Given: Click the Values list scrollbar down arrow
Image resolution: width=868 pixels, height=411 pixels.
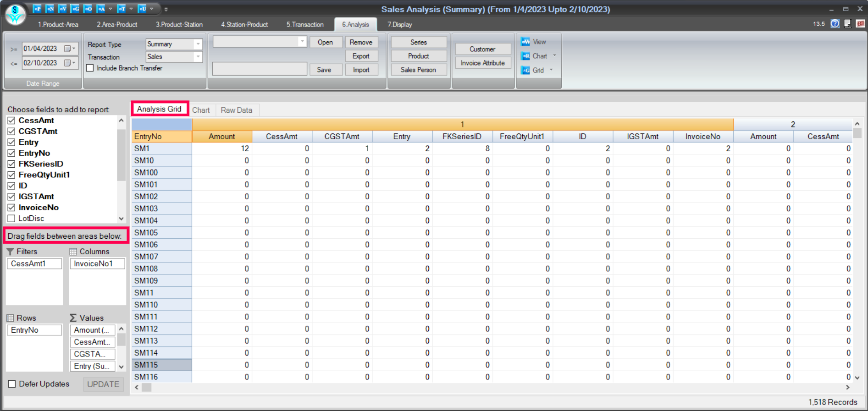Looking at the screenshot, I should [x=122, y=367].
